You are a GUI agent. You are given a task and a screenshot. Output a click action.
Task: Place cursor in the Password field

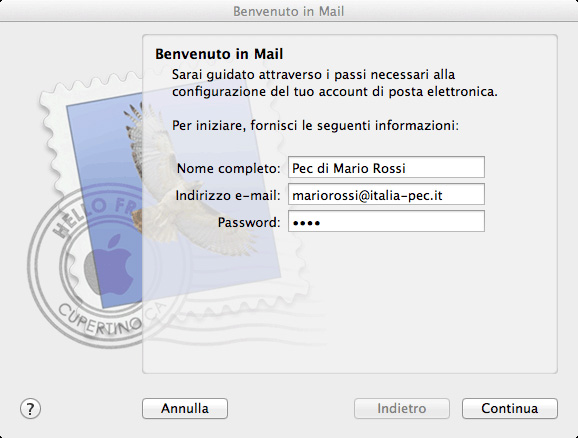(x=386, y=221)
